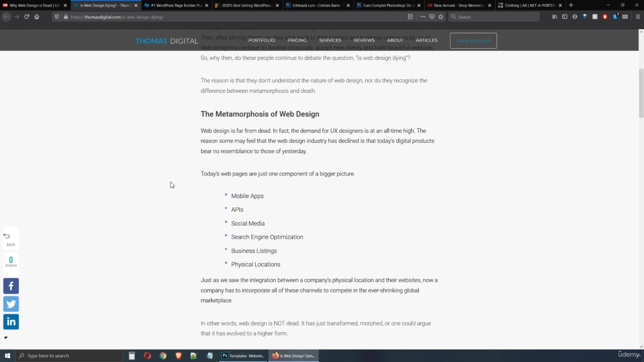Screen dimensions: 644x362
Task: Open page actions three-dot menu
Action: (423, 17)
